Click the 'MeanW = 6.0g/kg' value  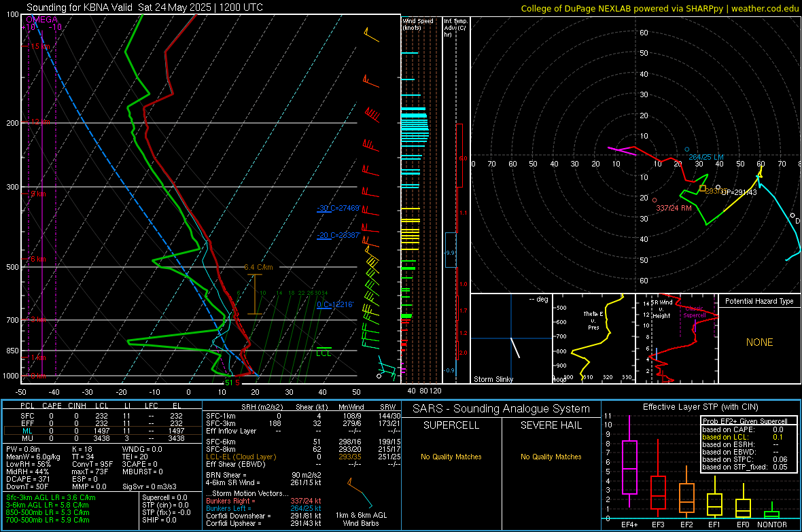[x=33, y=457]
